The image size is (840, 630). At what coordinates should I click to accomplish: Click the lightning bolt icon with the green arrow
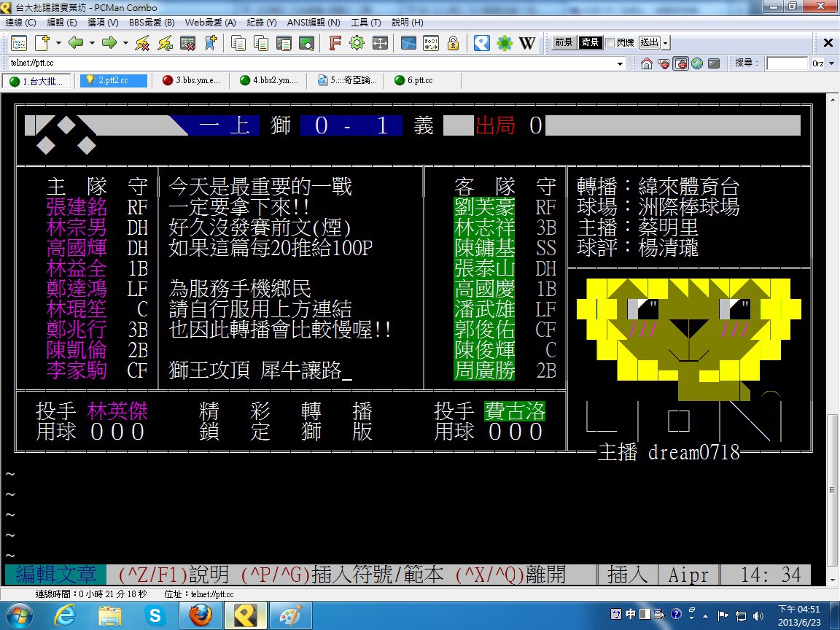click(x=165, y=43)
